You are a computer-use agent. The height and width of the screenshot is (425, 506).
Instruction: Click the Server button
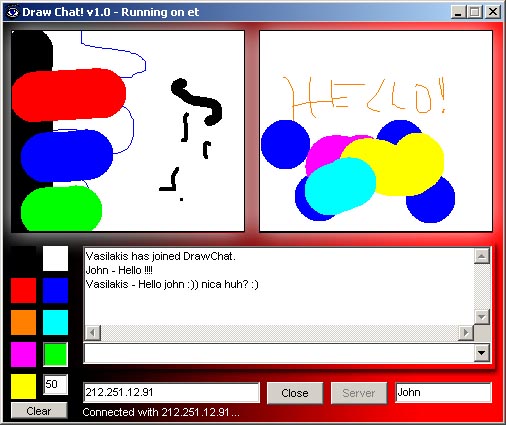359,393
